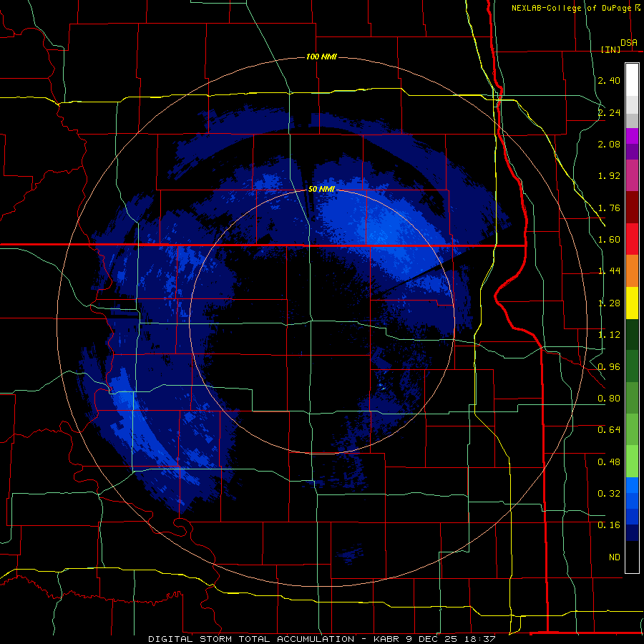The height and width of the screenshot is (644, 644).
Task: Click the DSA product label
Action: click(629, 42)
